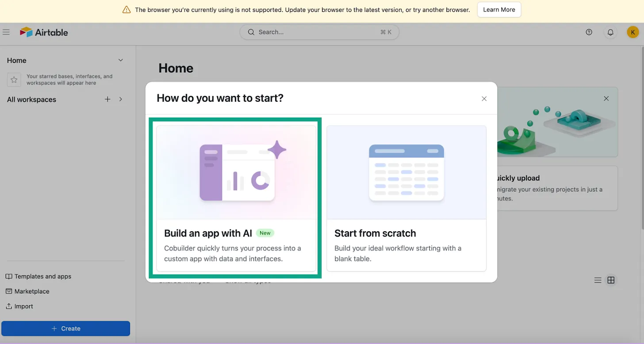Viewport: 644px width, 344px height.
Task: Switch to list view icon
Action: tap(598, 280)
